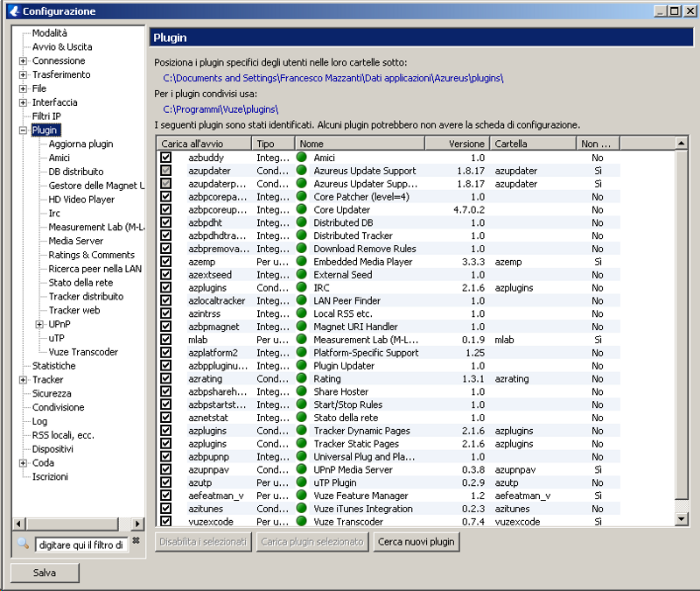This screenshot has width=700, height=591.
Task: Open the Azureus user plugins folder link
Action: pyautogui.click(x=332, y=79)
